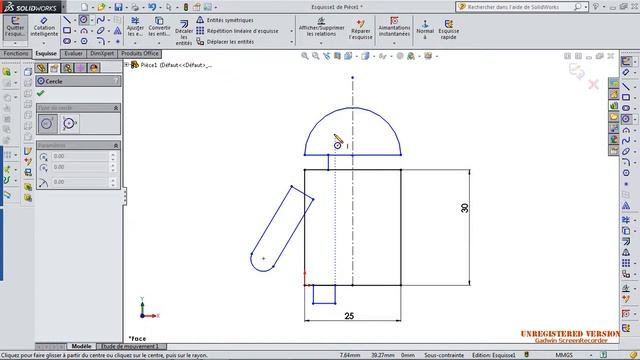Open the Evaluer tab
The height and width of the screenshot is (360, 640).
[73, 53]
